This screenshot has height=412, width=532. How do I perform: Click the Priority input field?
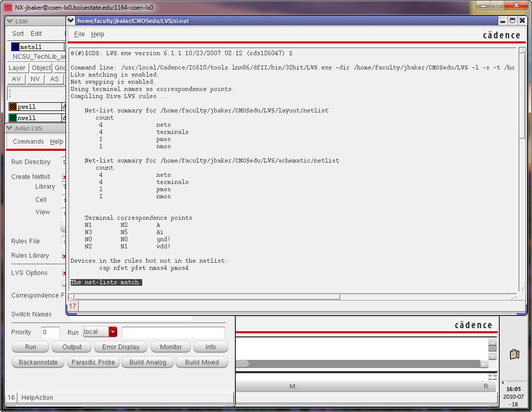[50, 332]
